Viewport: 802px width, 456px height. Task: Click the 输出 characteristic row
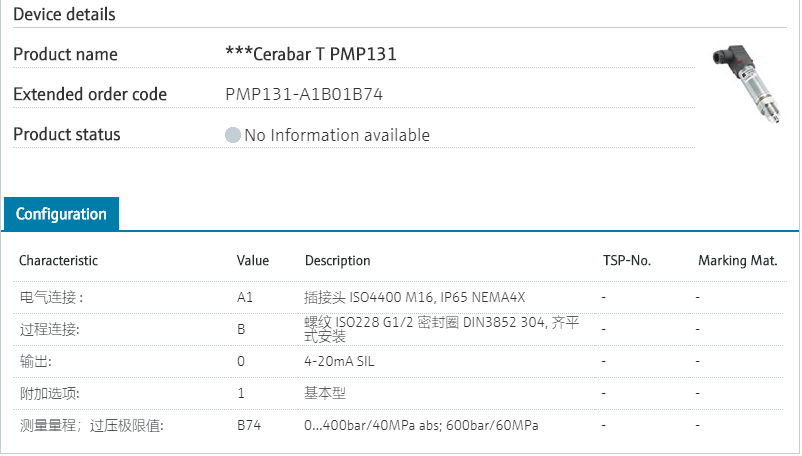pyautogui.click(x=35, y=361)
